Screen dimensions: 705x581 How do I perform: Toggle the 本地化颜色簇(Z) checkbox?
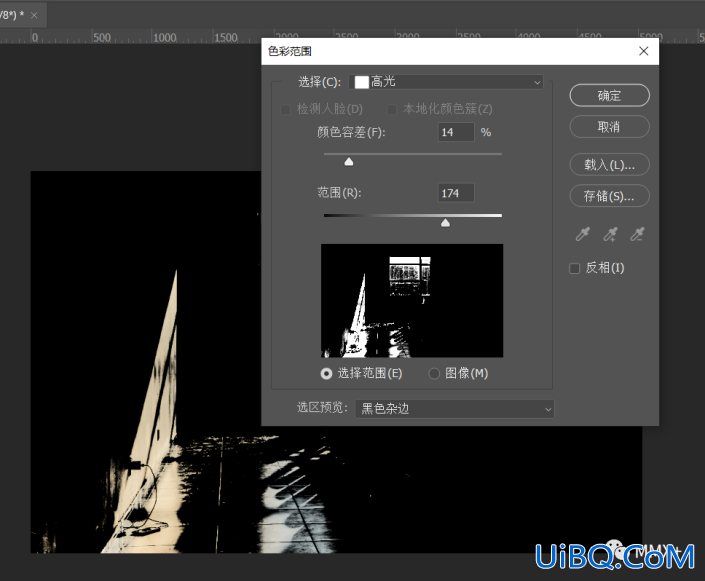coord(392,109)
